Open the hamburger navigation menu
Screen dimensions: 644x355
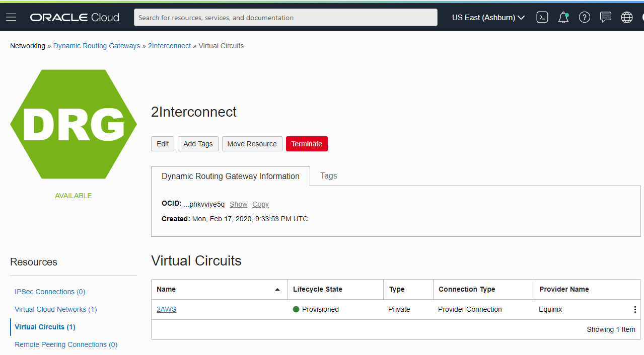11,18
